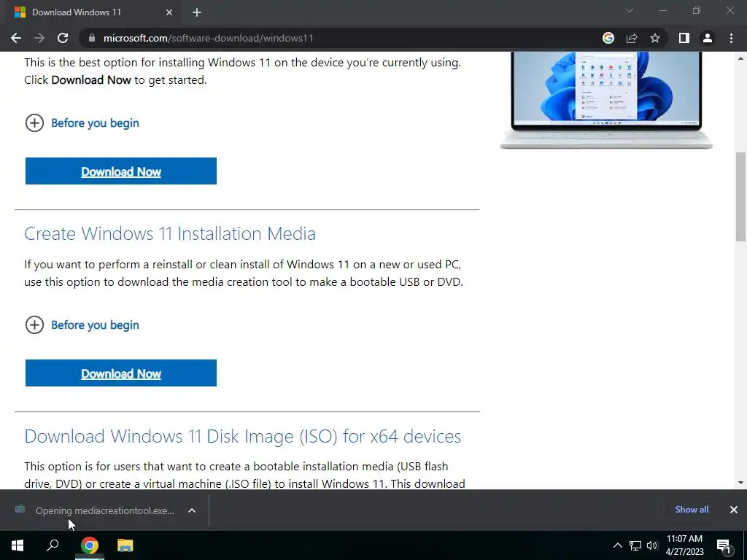The image size is (747, 560).
Task: Click the scrollbar down arrow
Action: (x=740, y=483)
